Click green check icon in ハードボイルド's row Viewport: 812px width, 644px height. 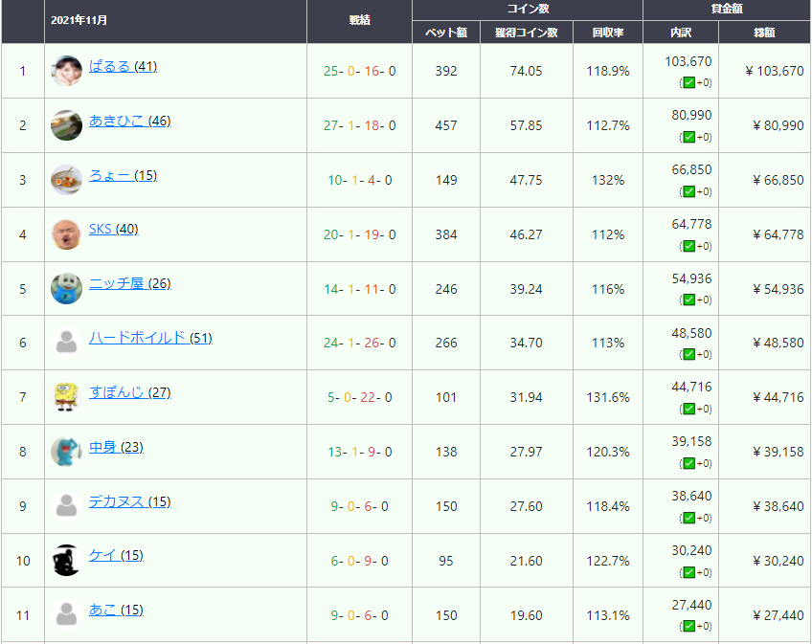(688, 355)
